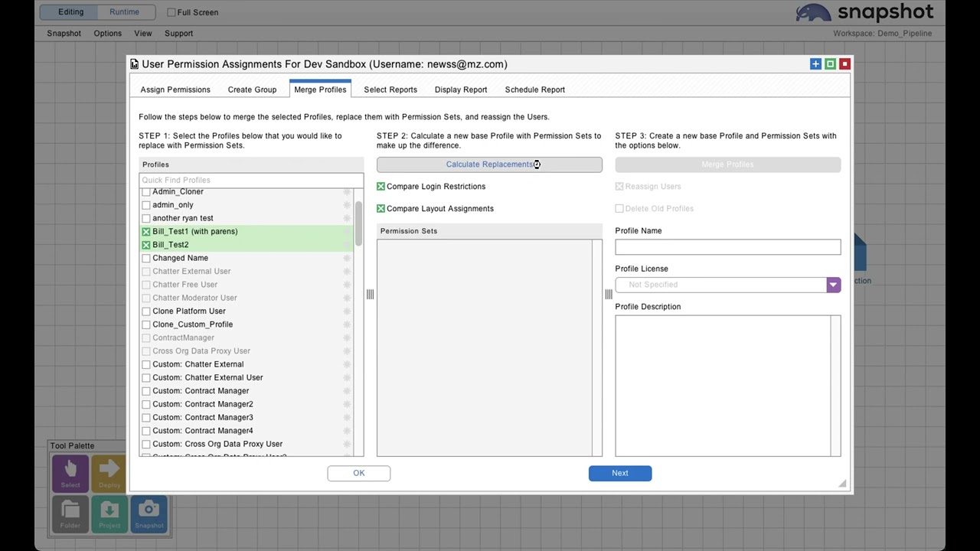
Task: Open the Options menu
Action: 107,34
